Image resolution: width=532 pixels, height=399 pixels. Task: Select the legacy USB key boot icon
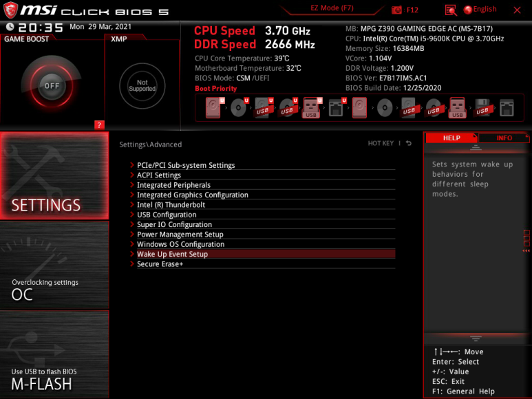[x=458, y=108]
